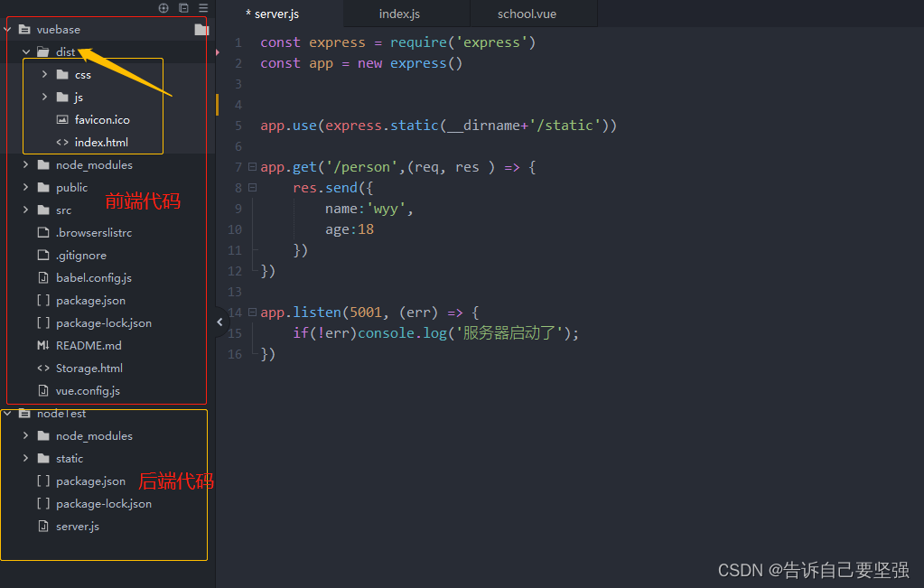Switch to the school.vue tab
The image size is (924, 588).
tap(527, 14)
